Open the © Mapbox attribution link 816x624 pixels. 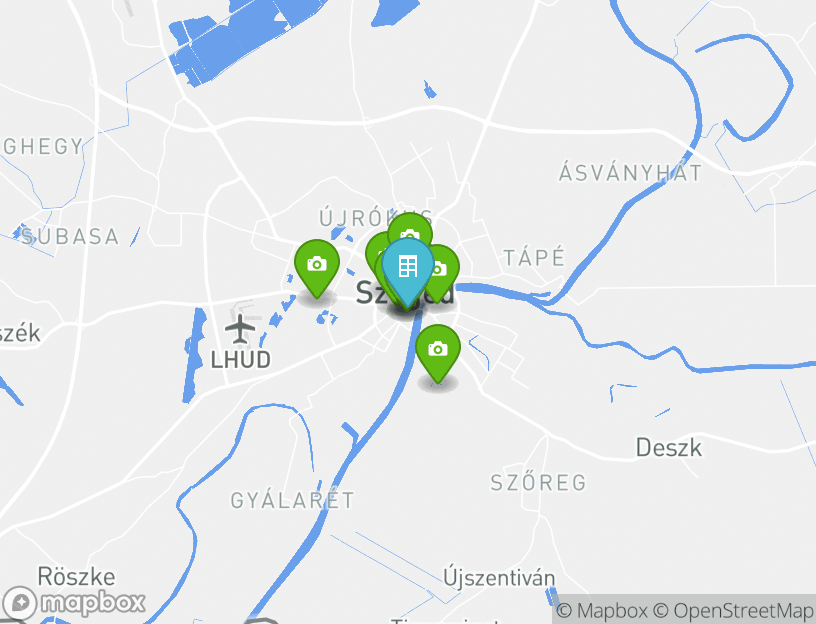(601, 610)
